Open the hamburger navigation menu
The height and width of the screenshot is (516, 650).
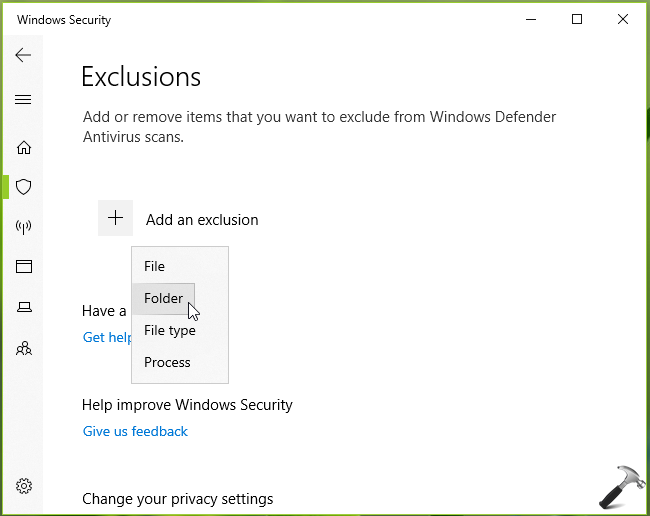(x=23, y=100)
